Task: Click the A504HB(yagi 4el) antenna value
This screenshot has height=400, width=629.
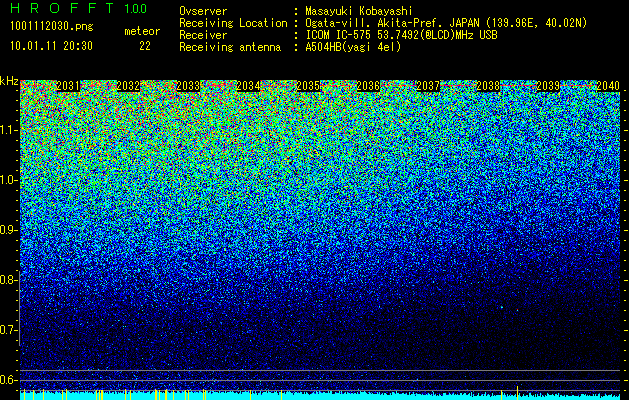Action: click(x=353, y=47)
